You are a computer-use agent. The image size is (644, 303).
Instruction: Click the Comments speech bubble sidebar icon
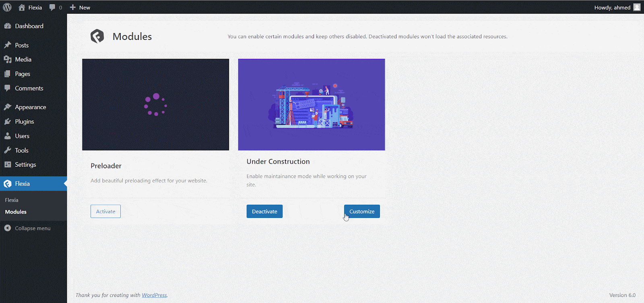point(8,88)
